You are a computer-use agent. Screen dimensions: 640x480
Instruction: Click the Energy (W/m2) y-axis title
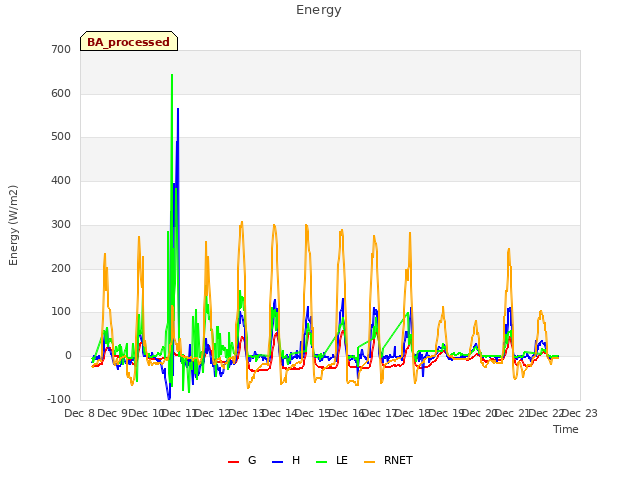(x=13, y=225)
